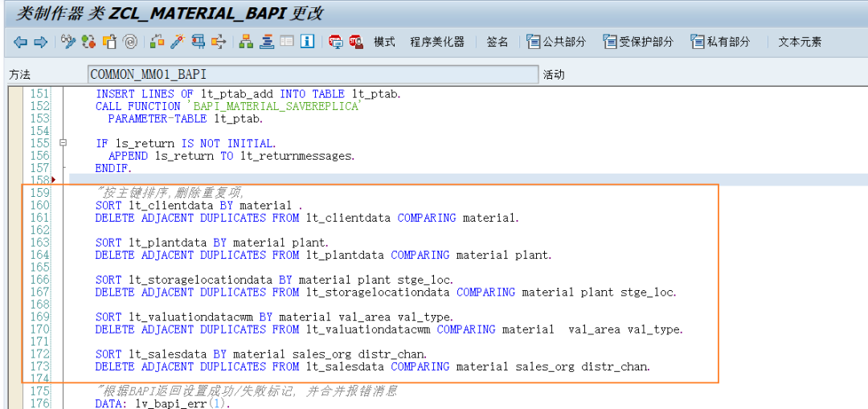Display the object list hierarchy icon

(247, 42)
